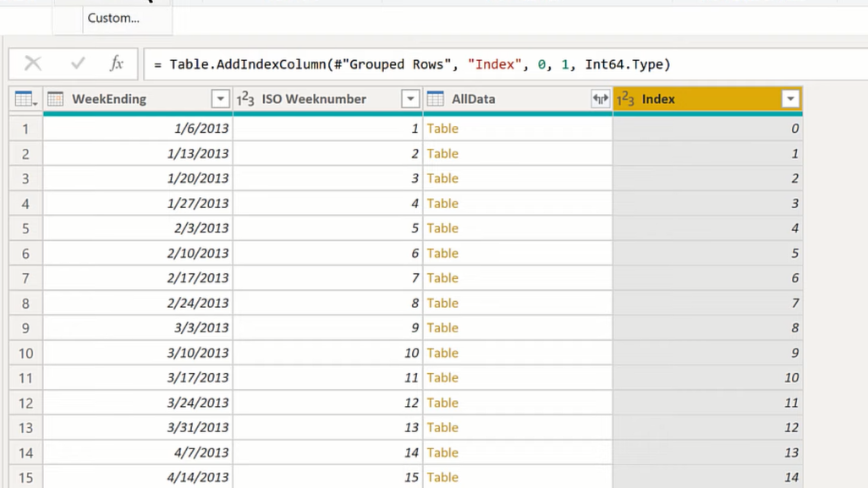Viewport: 868px width, 488px height.
Task: Open the table menu icon in the grid corner
Action: click(26, 99)
